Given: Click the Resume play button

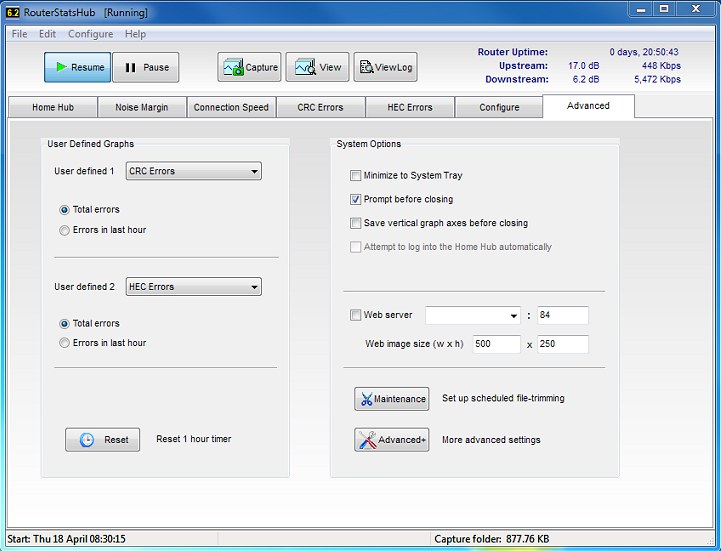Looking at the screenshot, I should (x=77, y=67).
